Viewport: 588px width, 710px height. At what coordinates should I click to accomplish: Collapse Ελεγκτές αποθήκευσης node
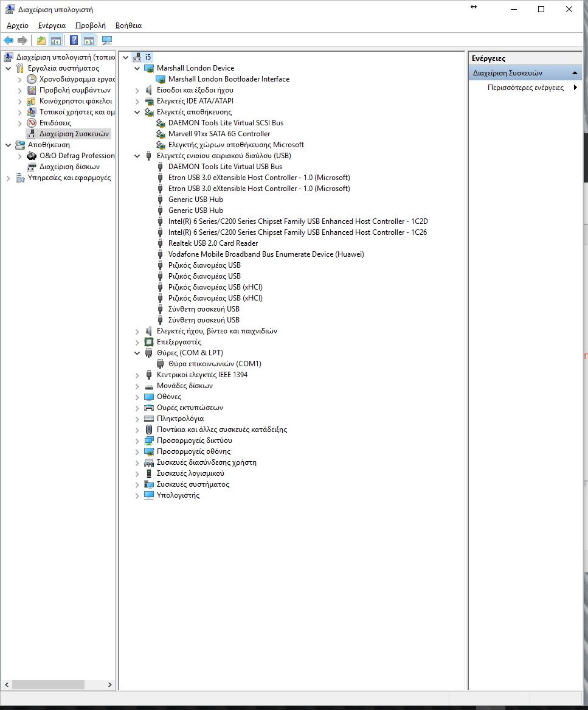tap(137, 113)
